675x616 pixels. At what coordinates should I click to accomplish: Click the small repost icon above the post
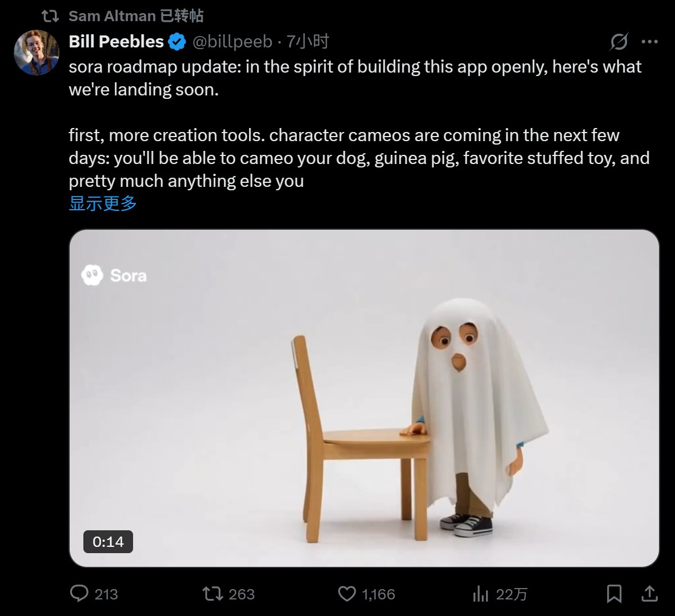tap(50, 16)
